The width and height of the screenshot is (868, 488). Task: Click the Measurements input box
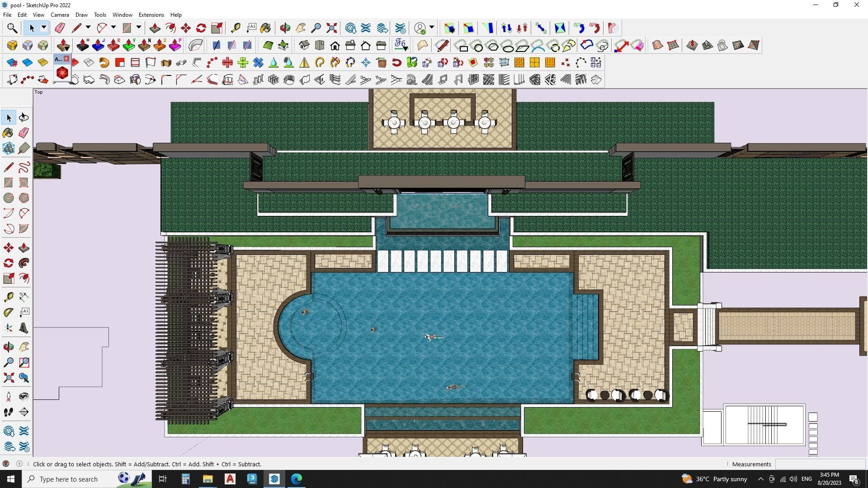coord(820,464)
